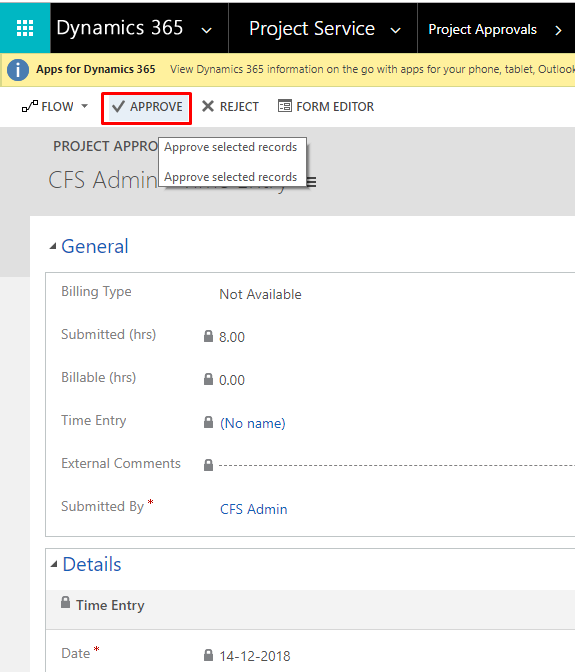The image size is (575, 672).
Task: Expand the Dynamics 365 dropdown chevron
Action: tap(207, 30)
